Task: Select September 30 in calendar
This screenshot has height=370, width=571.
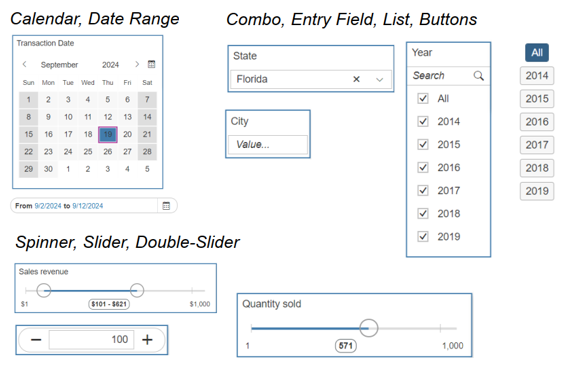Action: pos(48,169)
